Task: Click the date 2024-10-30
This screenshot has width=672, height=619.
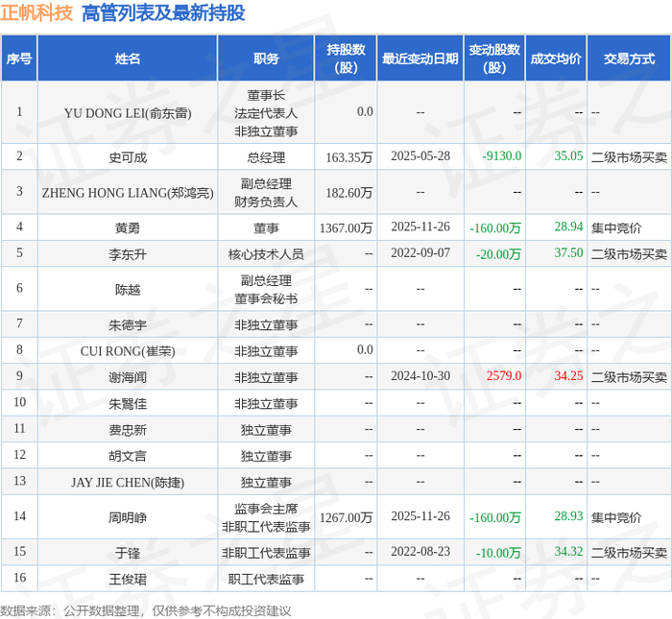Action: pos(420,375)
